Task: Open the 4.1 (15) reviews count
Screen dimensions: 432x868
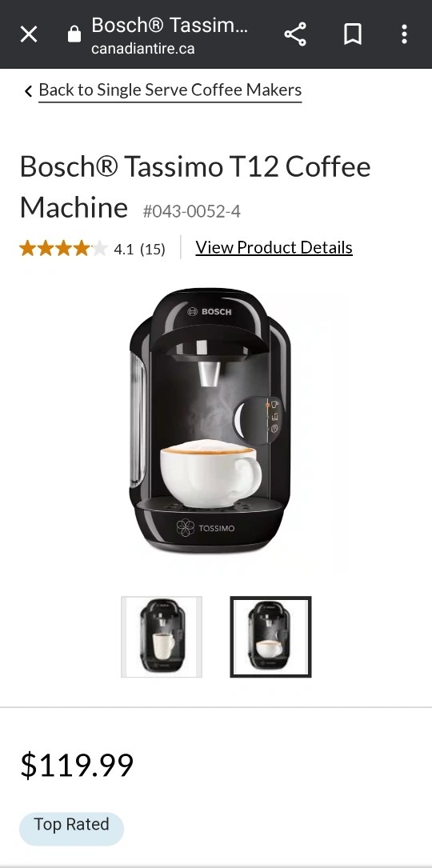Action: pos(139,249)
